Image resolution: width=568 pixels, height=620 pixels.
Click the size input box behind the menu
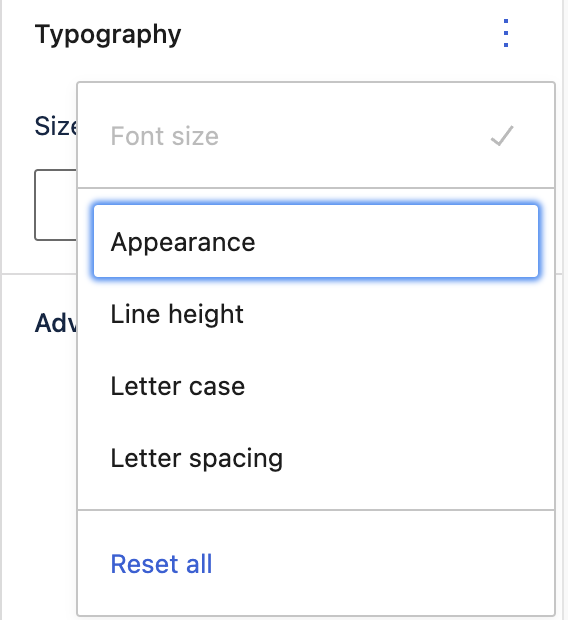pyautogui.click(x=55, y=205)
